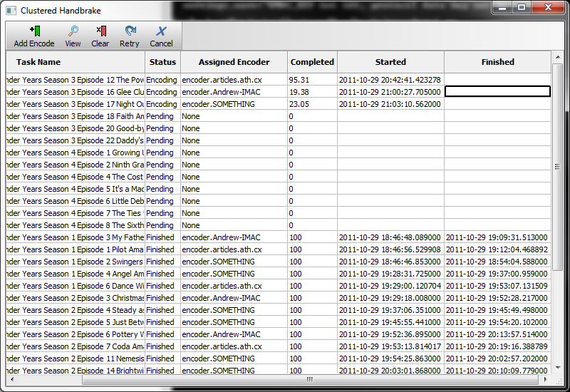570x392 pixels.
Task: Select task Season 2 Episode 4 Steady a
Action: (x=76, y=310)
